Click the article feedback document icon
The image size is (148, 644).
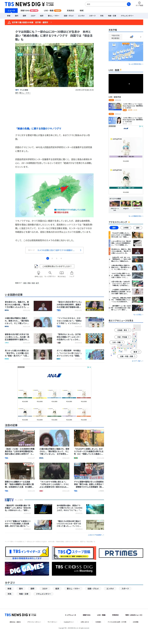pos(36,266)
